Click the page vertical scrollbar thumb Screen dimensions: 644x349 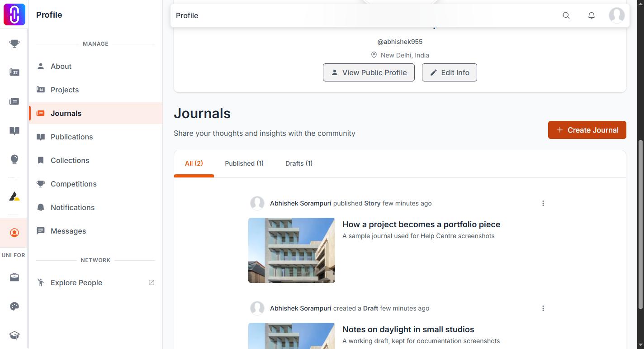click(x=640, y=225)
